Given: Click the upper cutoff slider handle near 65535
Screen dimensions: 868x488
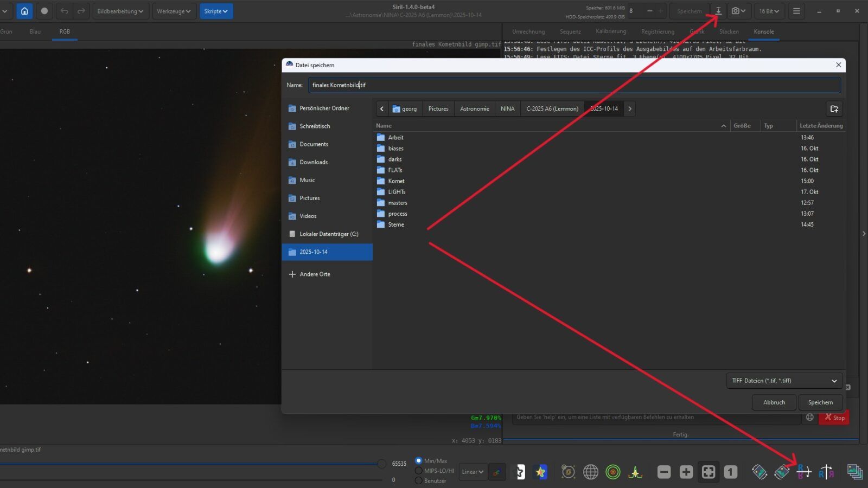Looking at the screenshot, I should tap(382, 464).
